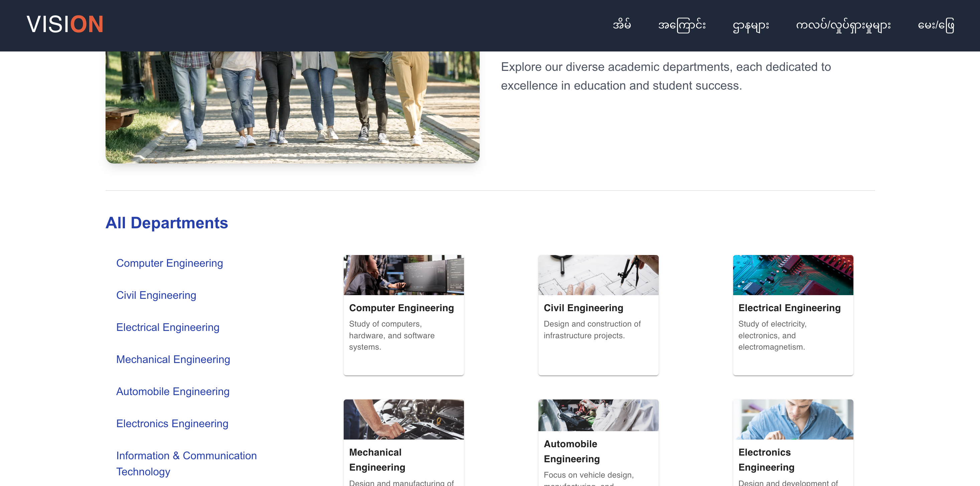Screen dimensions: 980x486
Task: Open the အကြောင်း about menu item
Action: click(x=682, y=25)
